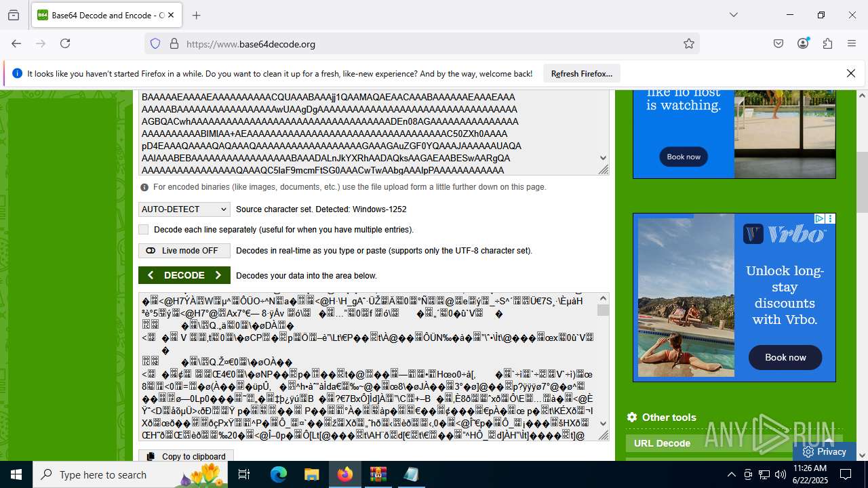Viewport: 868px width, 488px height.
Task: Show hidden system tray icons
Action: coord(731,474)
